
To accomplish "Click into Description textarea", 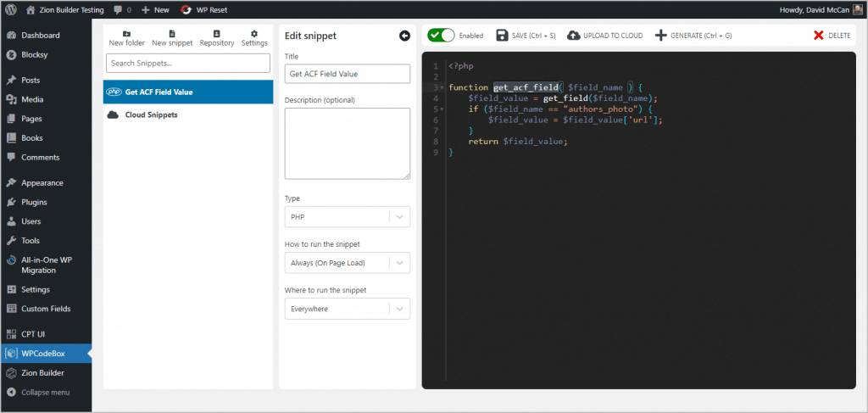I will tap(347, 143).
